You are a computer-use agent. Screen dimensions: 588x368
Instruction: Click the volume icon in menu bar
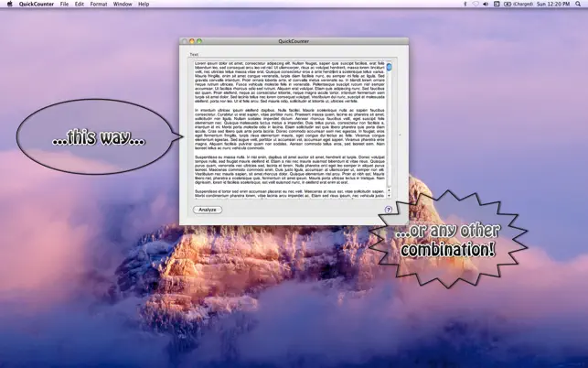tap(486, 5)
